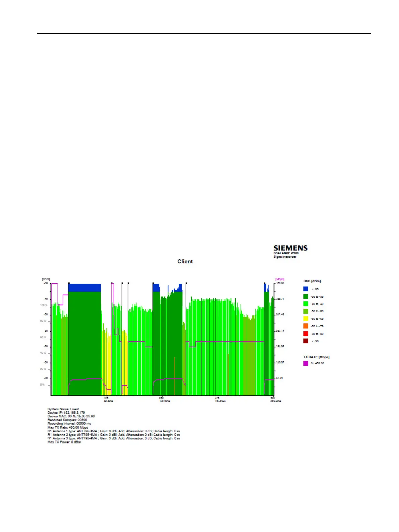Click the magenta '[Mbps]' right axis label
This screenshot has width=399, height=532.
[x=280, y=279]
